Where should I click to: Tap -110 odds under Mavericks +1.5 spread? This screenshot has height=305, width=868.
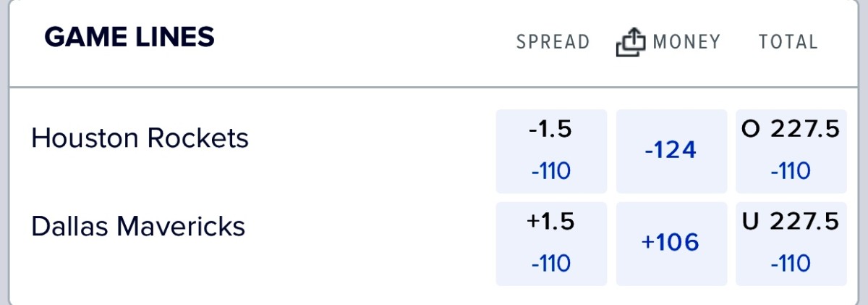(550, 264)
